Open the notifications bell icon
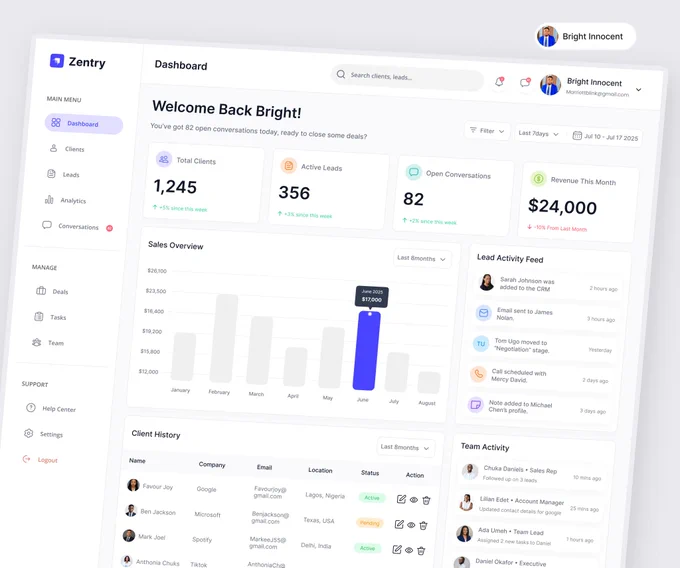The height and width of the screenshot is (568, 680). pyautogui.click(x=499, y=81)
